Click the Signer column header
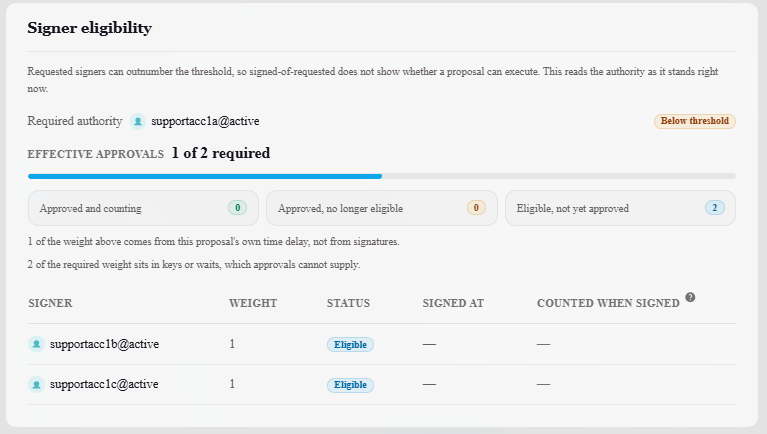Viewport: 767px width, 434px height. pyautogui.click(x=50, y=303)
